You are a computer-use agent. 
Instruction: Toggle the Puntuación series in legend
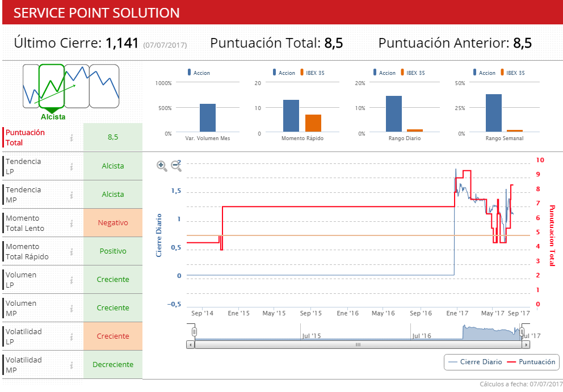[x=531, y=362]
